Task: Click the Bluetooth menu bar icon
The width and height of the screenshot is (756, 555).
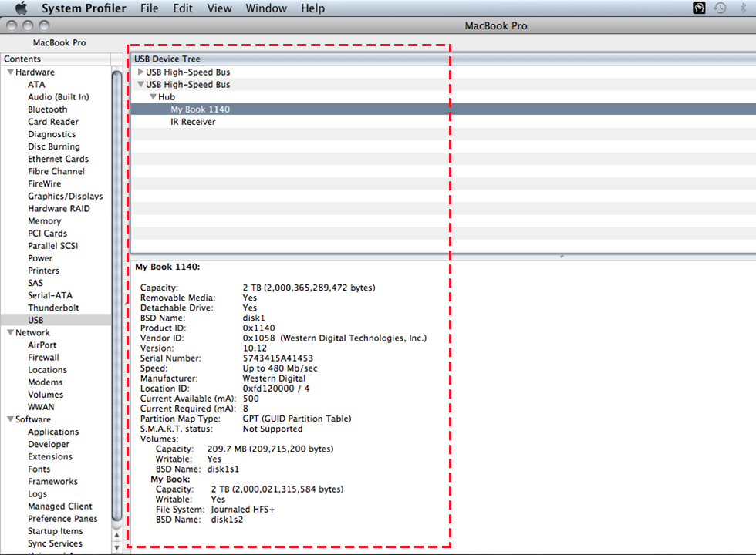Action: (742, 8)
